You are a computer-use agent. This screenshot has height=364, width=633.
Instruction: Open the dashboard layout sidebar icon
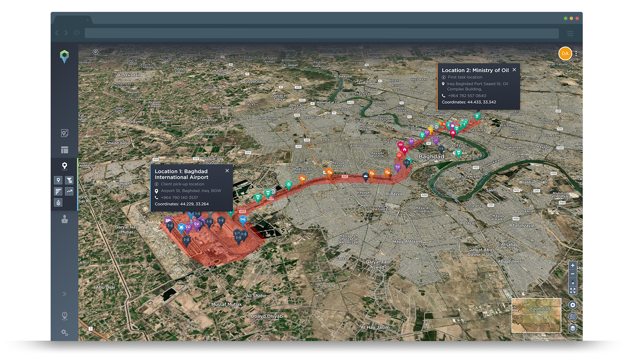pyautogui.click(x=64, y=150)
